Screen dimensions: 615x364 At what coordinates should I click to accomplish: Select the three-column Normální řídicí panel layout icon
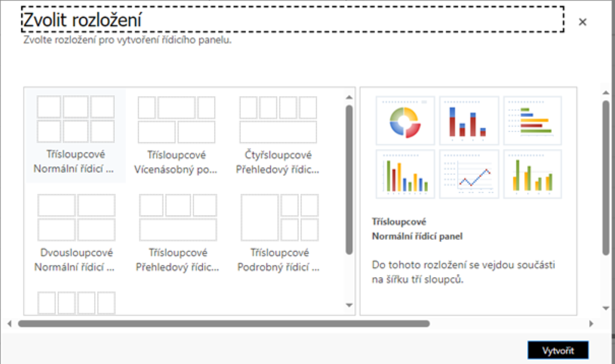pyautogui.click(x=76, y=119)
